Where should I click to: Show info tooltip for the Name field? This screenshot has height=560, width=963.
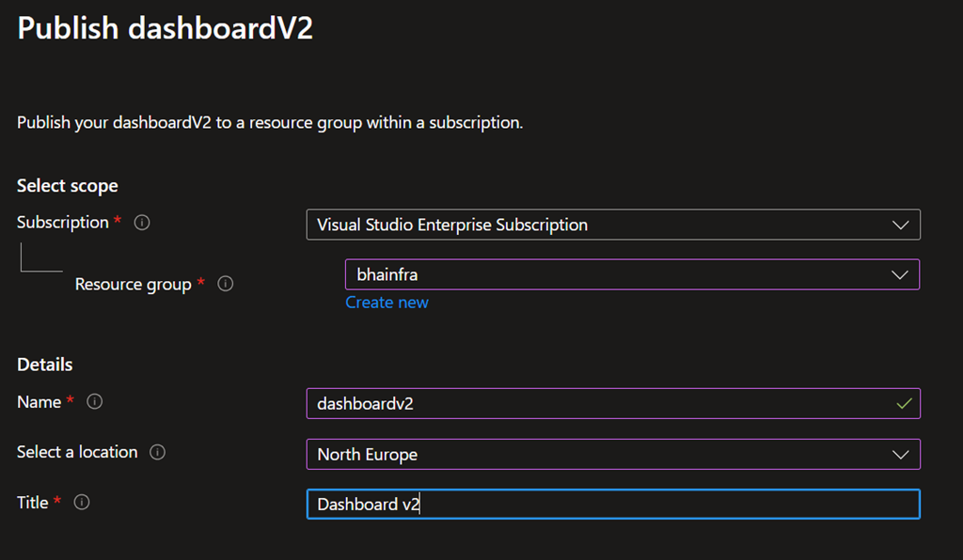pos(95,401)
